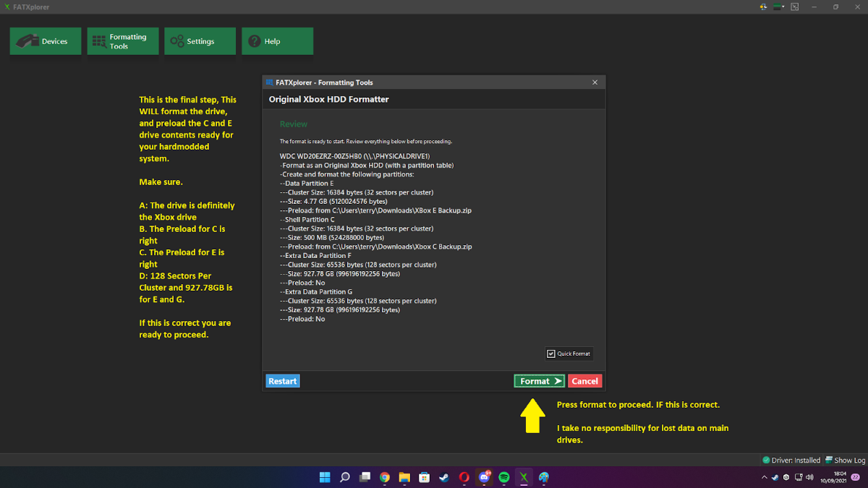The width and height of the screenshot is (868, 488).
Task: Click the WDC WD20EZRZ drive name line
Action: (x=355, y=156)
